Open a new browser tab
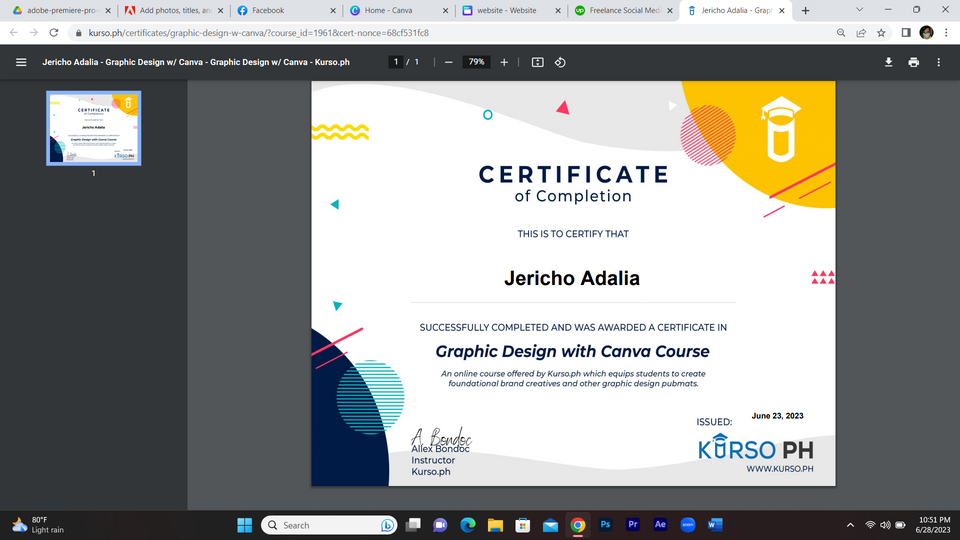The height and width of the screenshot is (540, 960). click(x=806, y=10)
